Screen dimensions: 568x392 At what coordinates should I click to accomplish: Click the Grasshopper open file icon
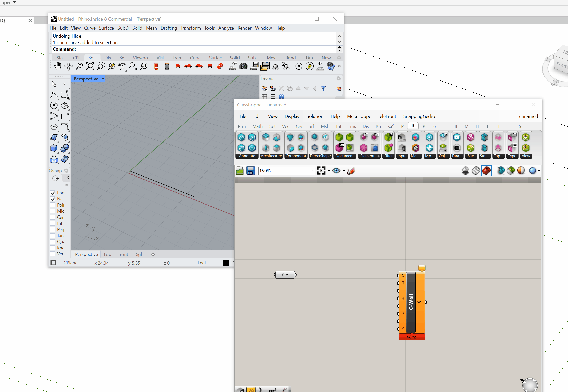coord(240,171)
